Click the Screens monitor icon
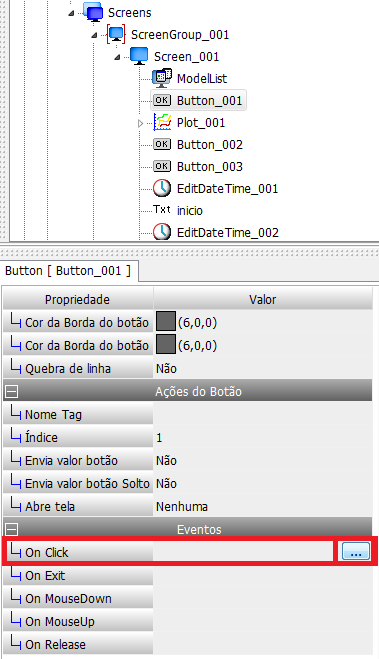The image size is (379, 659). pyautogui.click(x=93, y=11)
